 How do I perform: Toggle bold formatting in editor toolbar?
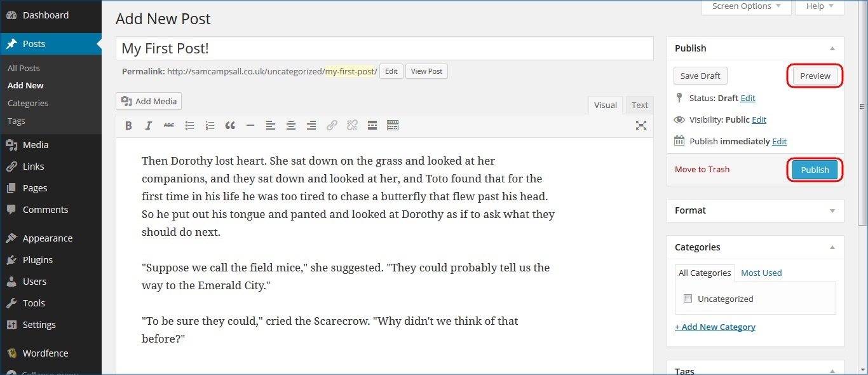coord(128,126)
